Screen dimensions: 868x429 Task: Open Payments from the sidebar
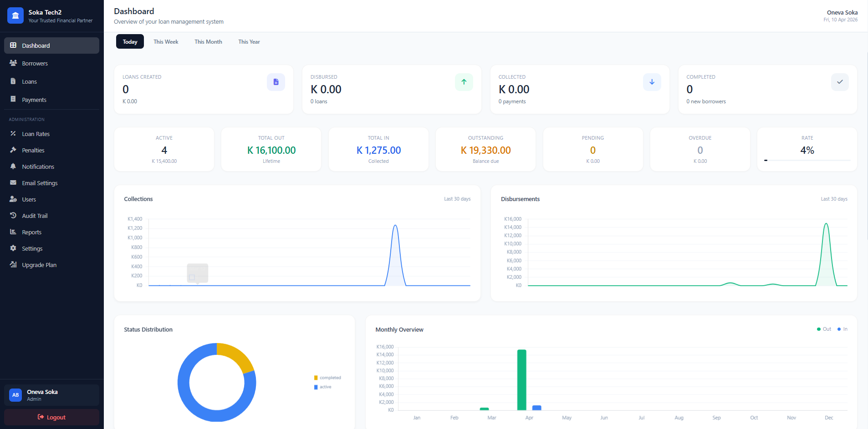(34, 99)
